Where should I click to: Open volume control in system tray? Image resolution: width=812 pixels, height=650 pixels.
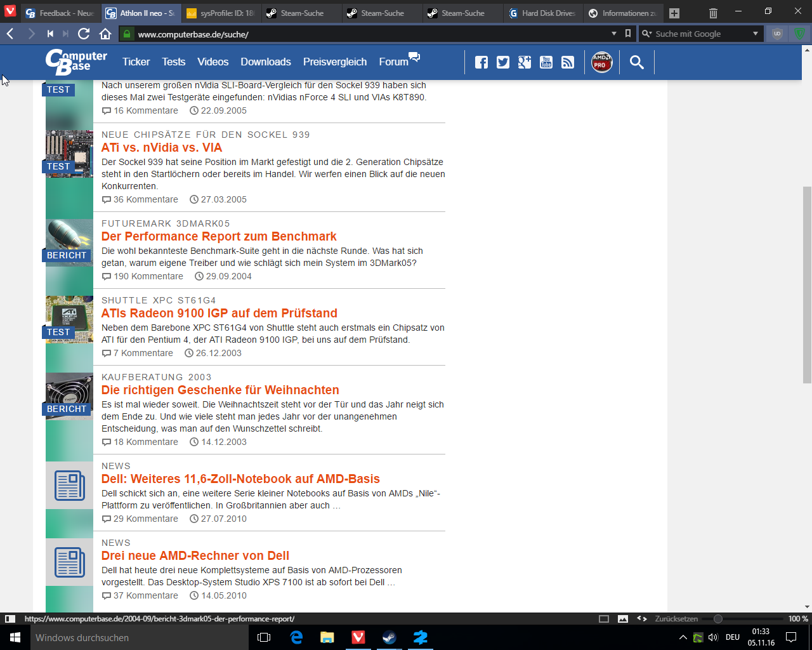point(713,637)
